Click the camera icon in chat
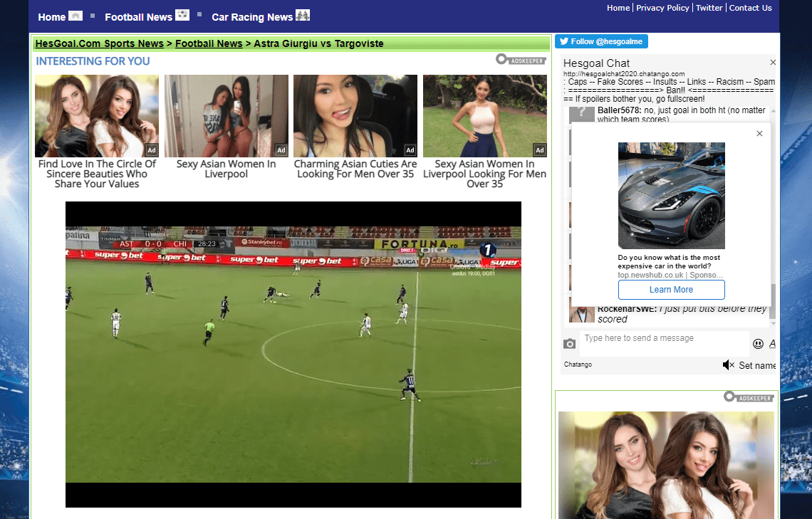This screenshot has width=812, height=519. 569,344
